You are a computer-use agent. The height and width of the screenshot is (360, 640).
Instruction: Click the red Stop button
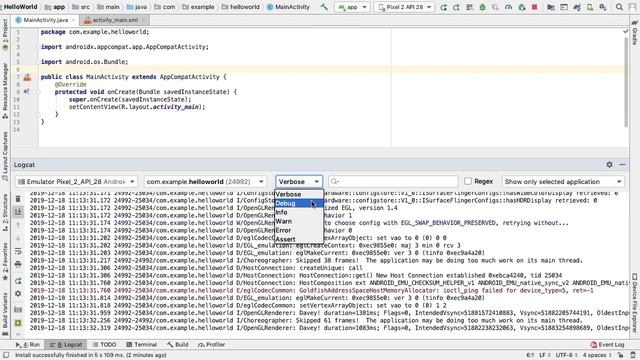point(534,7)
